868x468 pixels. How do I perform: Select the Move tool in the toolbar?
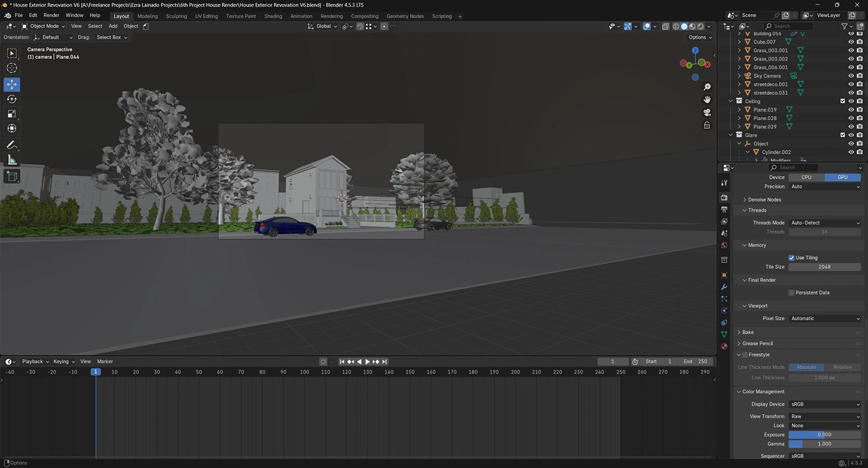click(x=12, y=84)
